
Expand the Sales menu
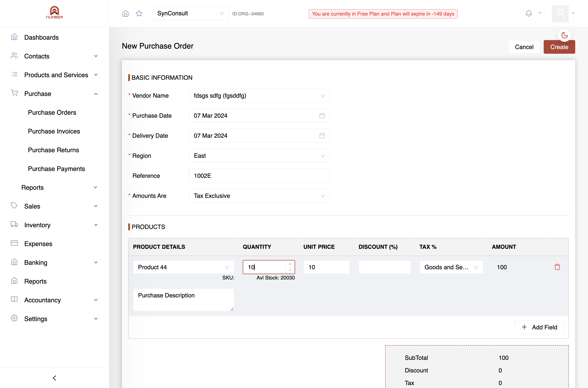tap(54, 206)
